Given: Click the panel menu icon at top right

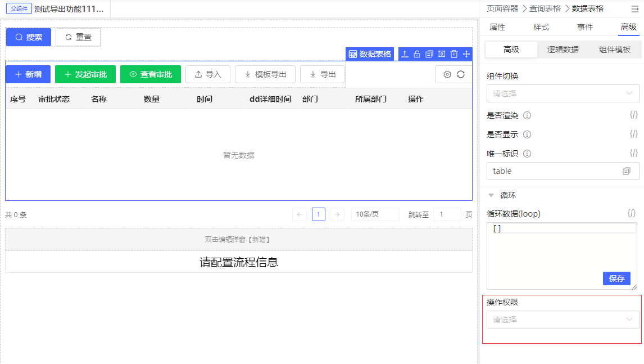Looking at the screenshot, I should click(x=634, y=8).
